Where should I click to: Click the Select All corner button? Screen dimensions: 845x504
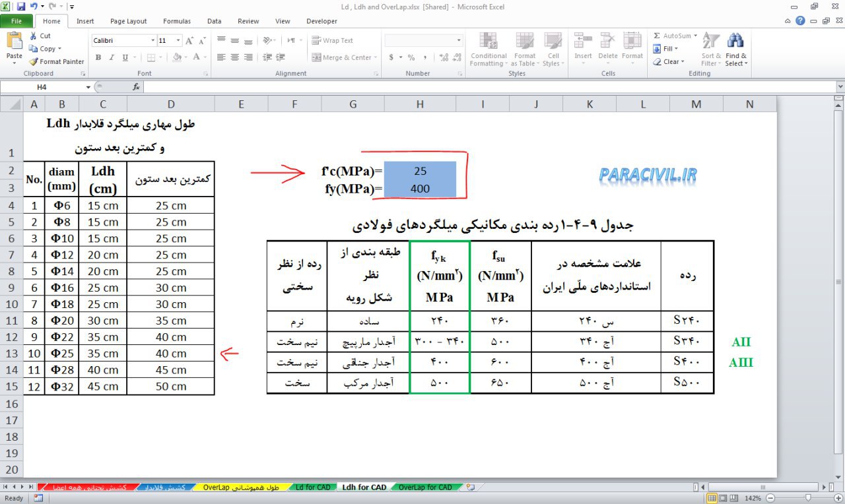click(x=11, y=104)
